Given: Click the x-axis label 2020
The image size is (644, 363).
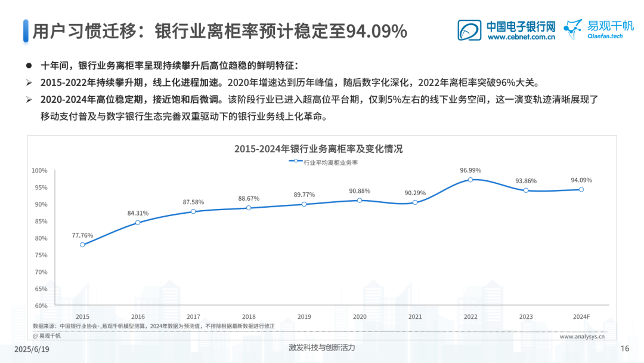Looking at the screenshot, I should (x=360, y=316).
